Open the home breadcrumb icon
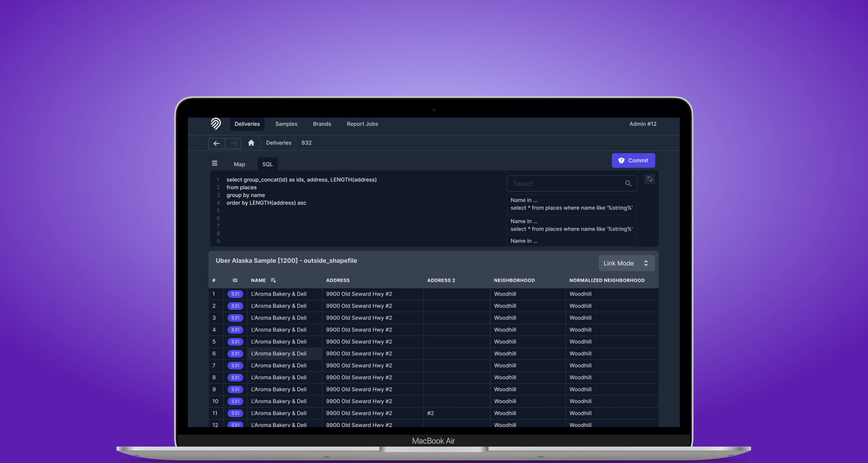 (251, 143)
